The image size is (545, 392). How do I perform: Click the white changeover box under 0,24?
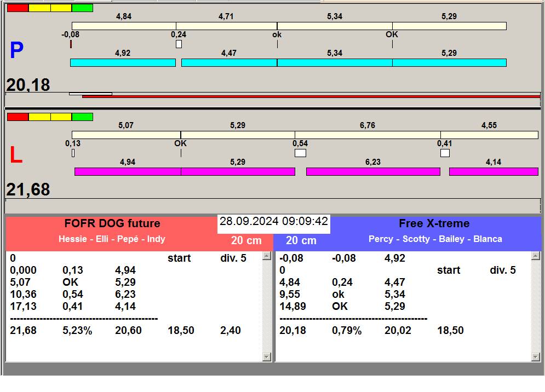point(179,44)
